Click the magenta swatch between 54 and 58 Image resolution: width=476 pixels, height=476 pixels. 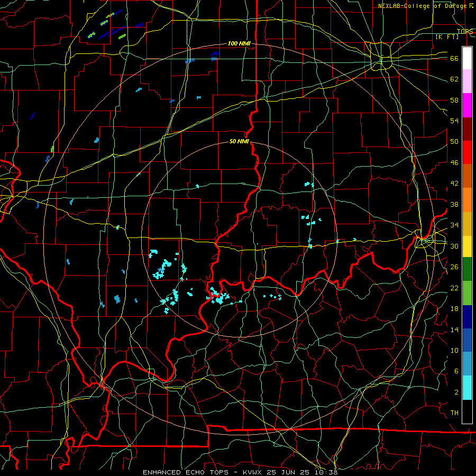click(467, 105)
